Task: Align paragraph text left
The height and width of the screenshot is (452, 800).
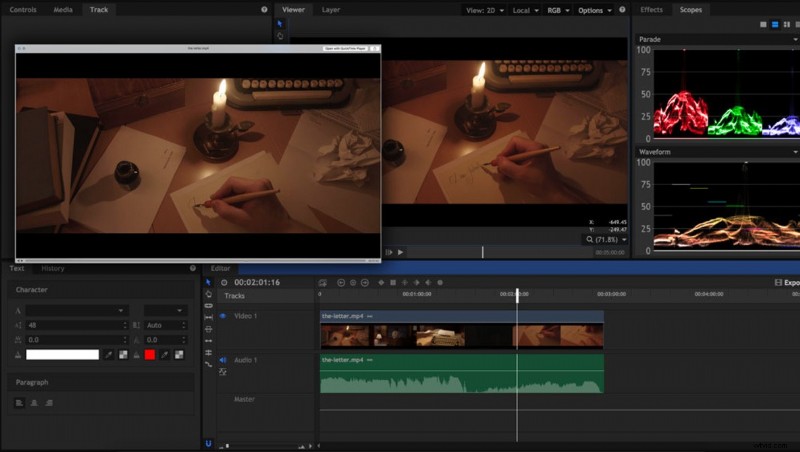Action: point(19,403)
